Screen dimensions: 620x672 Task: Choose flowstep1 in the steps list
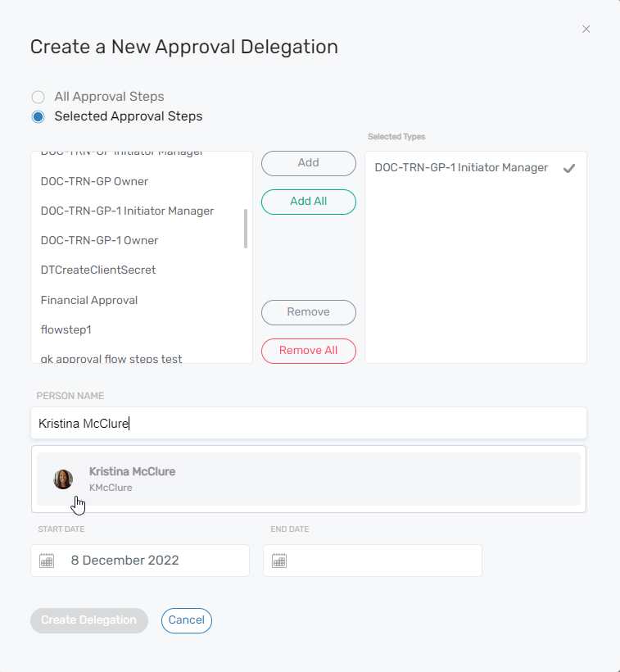tap(67, 329)
